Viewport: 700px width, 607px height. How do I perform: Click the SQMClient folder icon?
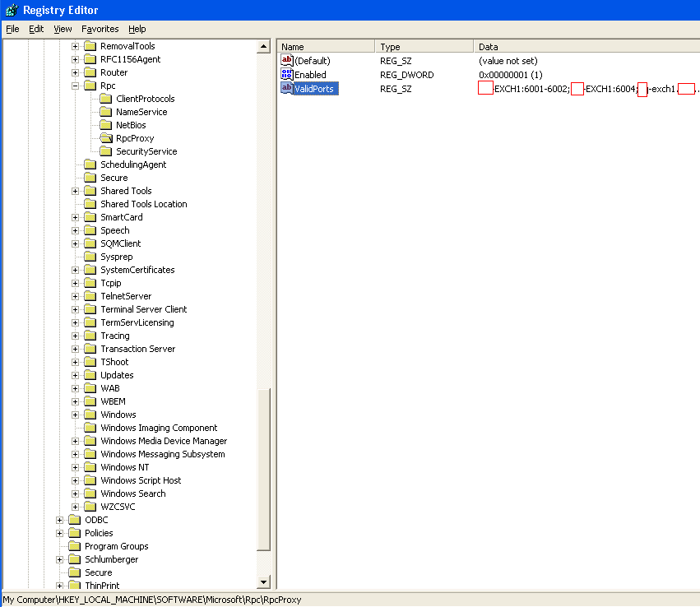tap(90, 243)
